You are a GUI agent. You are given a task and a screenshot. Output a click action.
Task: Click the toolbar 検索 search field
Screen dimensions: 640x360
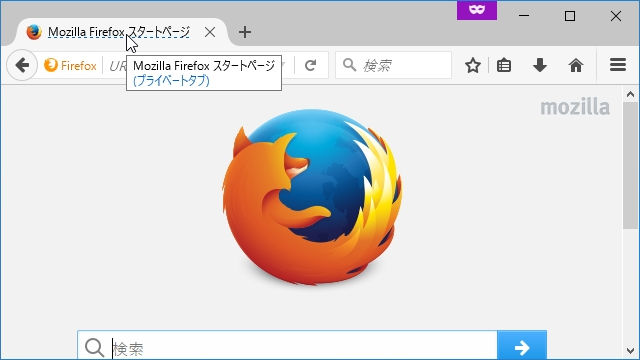point(393,65)
